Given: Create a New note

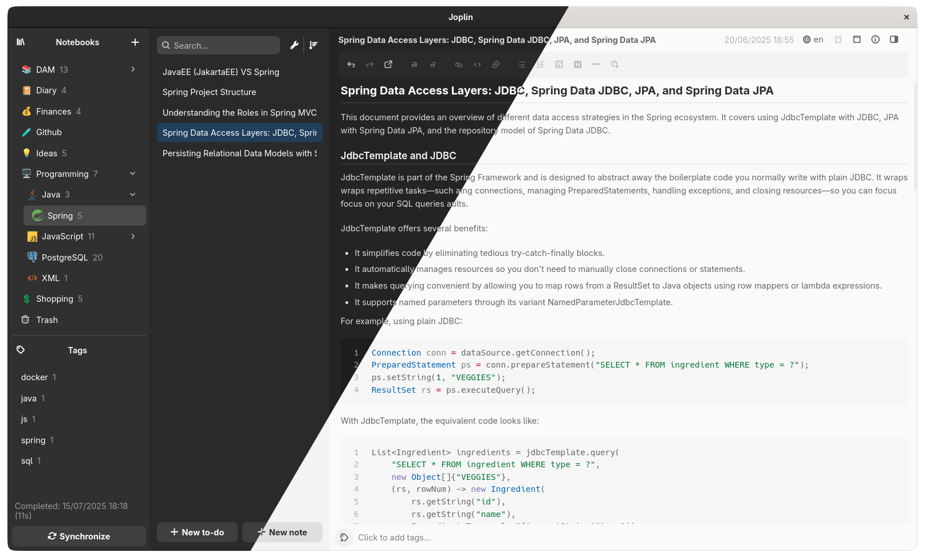Looking at the screenshot, I should 282,532.
